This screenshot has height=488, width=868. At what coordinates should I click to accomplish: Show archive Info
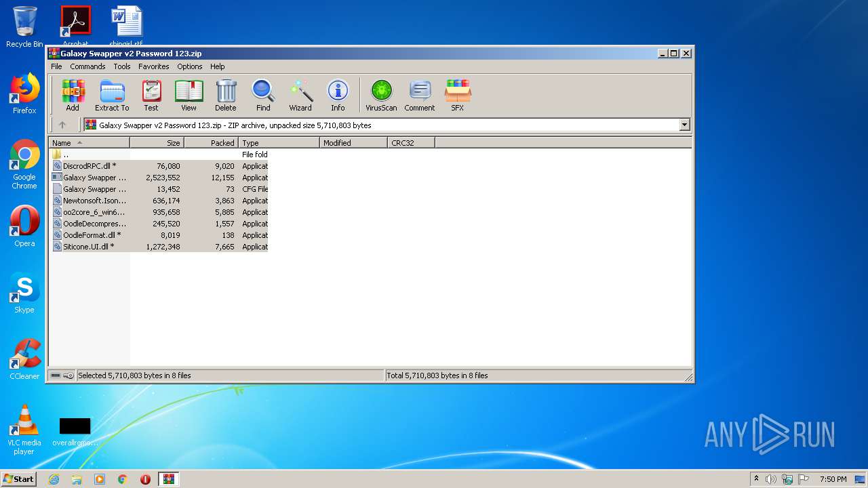click(x=338, y=95)
